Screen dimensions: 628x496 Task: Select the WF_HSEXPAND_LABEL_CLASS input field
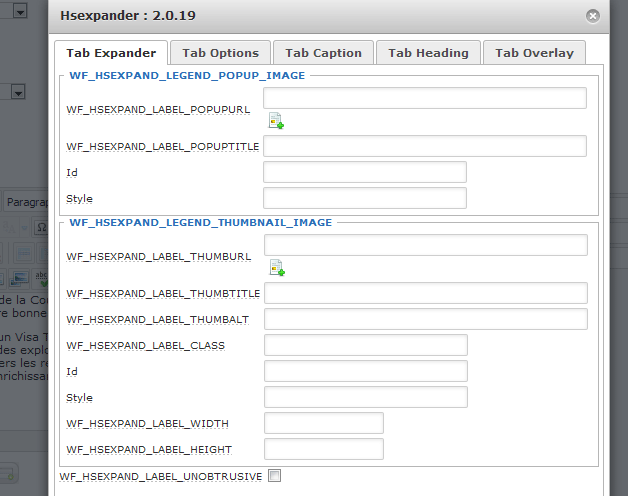click(x=365, y=345)
